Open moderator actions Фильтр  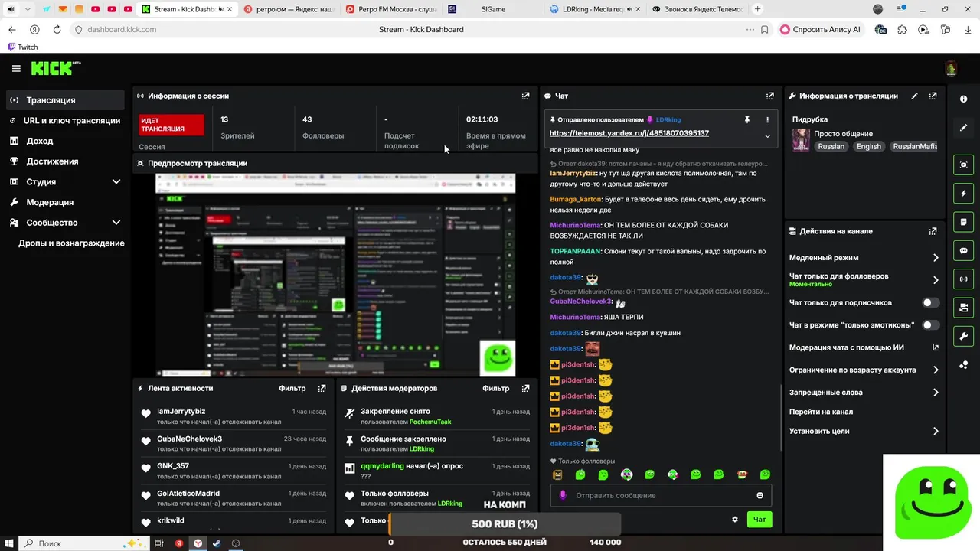coord(496,389)
